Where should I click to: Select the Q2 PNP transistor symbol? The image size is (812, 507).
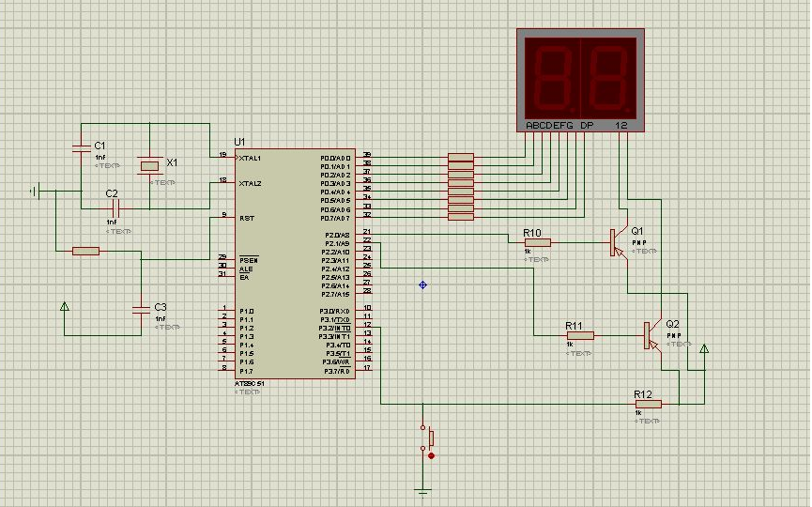tap(652, 335)
